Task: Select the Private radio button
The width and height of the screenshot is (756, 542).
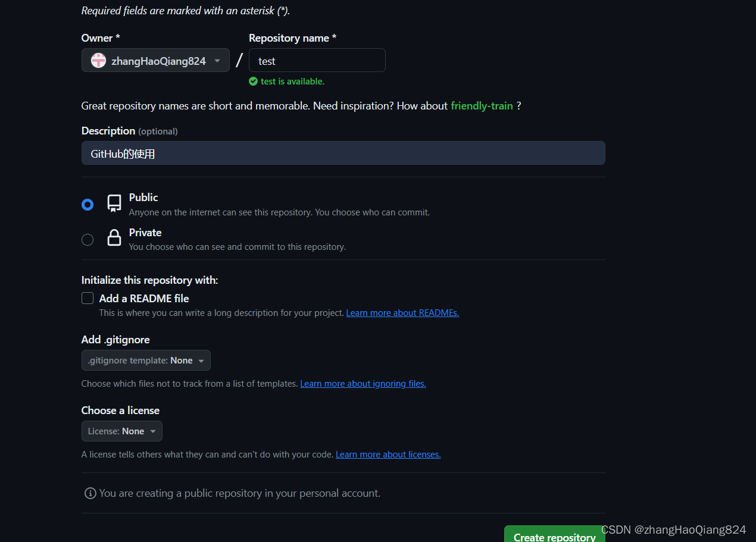Action: [x=88, y=240]
